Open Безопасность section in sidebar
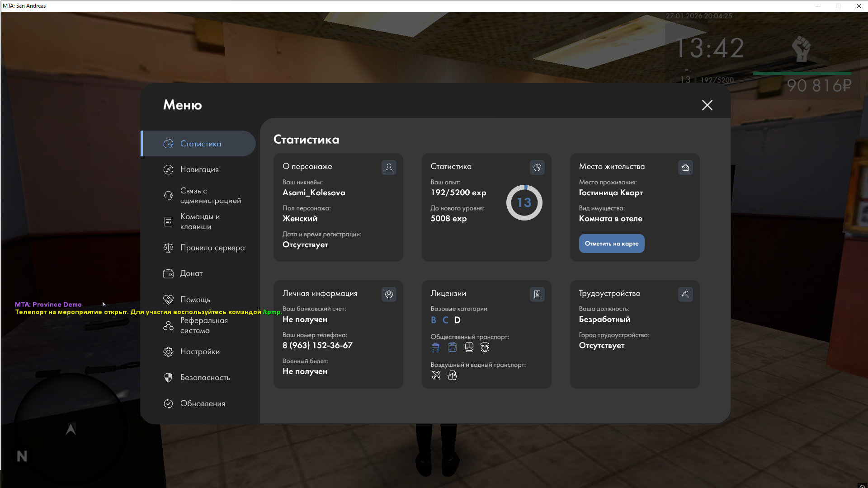The image size is (868, 488). (x=205, y=377)
